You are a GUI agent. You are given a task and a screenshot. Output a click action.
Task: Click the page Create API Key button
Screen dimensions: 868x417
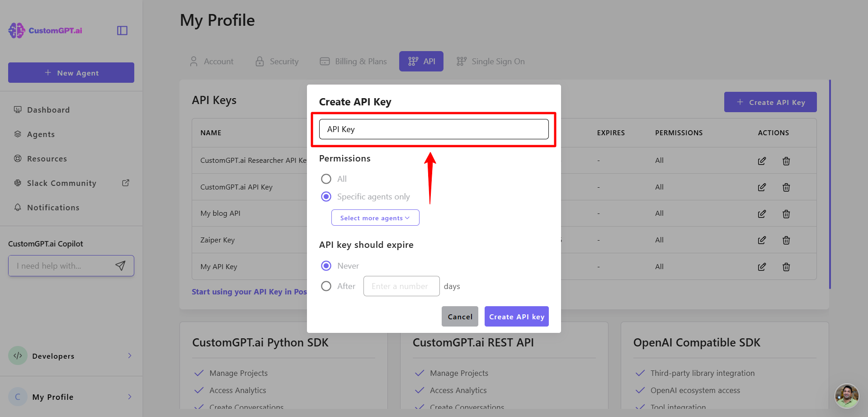click(x=770, y=102)
